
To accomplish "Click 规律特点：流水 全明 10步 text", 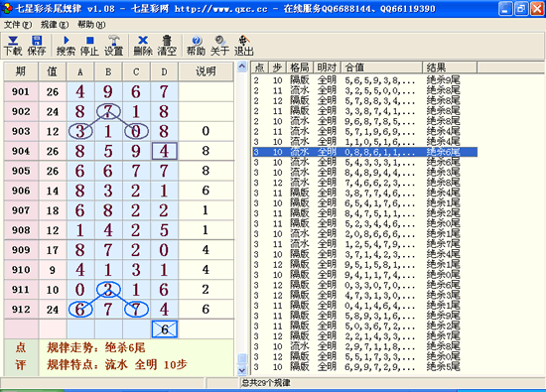I will pos(117,364).
